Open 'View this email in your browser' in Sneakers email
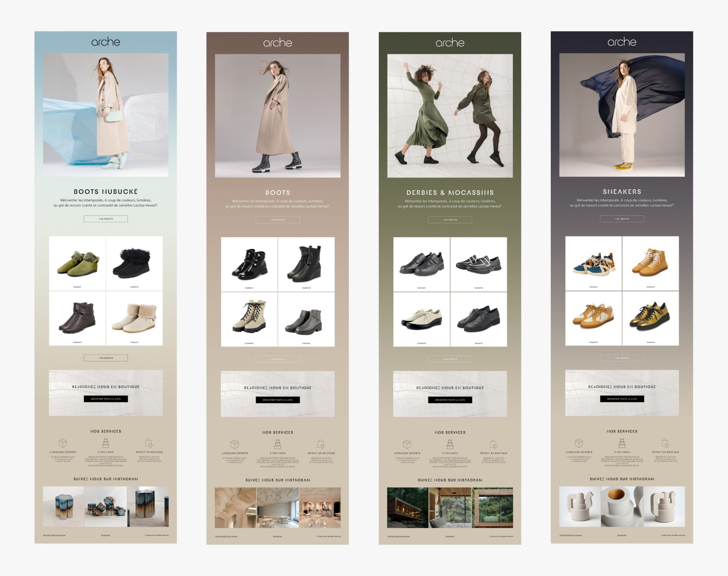Viewport: 728px width, 576px height. pyautogui.click(x=570, y=535)
